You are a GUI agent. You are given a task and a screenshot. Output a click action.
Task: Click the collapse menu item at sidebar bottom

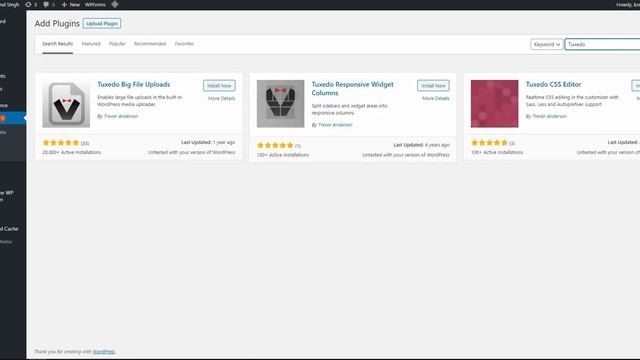[7, 242]
